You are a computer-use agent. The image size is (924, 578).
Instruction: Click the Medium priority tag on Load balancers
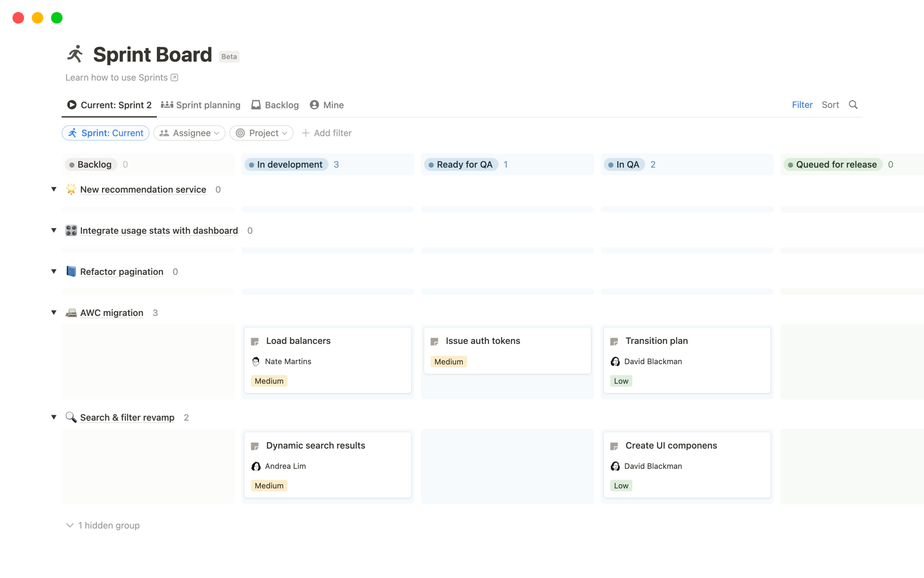(x=269, y=381)
